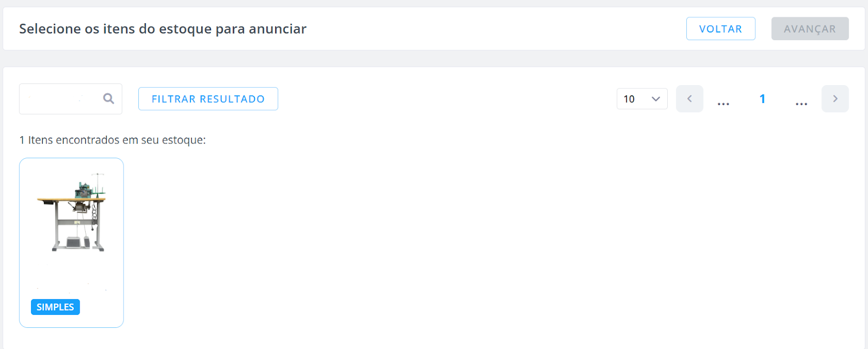868x349 pixels.
Task: Open the 10 items per page dropdown
Action: click(642, 99)
